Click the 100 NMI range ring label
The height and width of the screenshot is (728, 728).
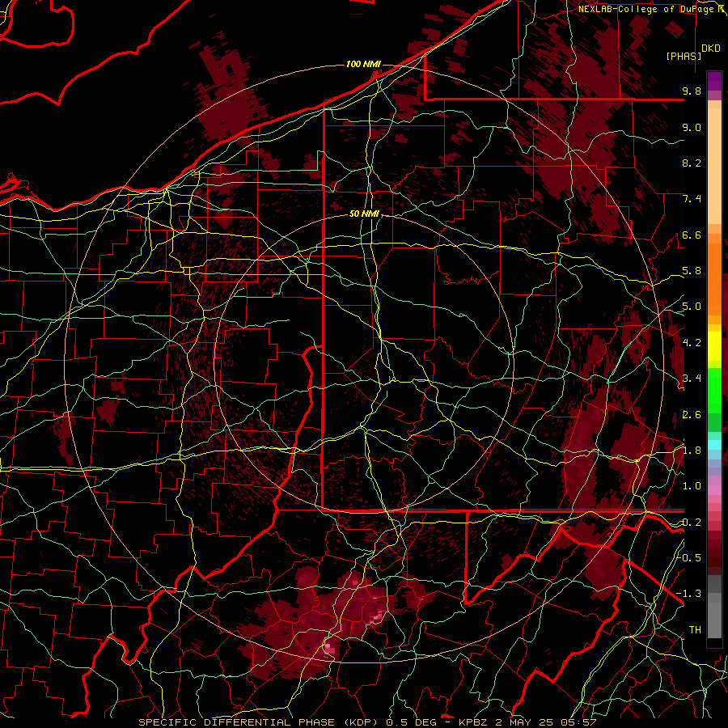[363, 64]
